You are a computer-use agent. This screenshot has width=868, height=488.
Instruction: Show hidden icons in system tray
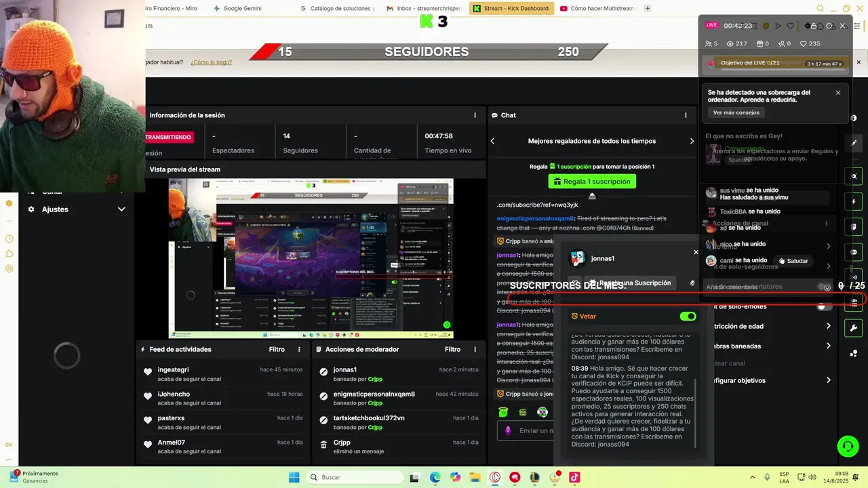coord(752,477)
